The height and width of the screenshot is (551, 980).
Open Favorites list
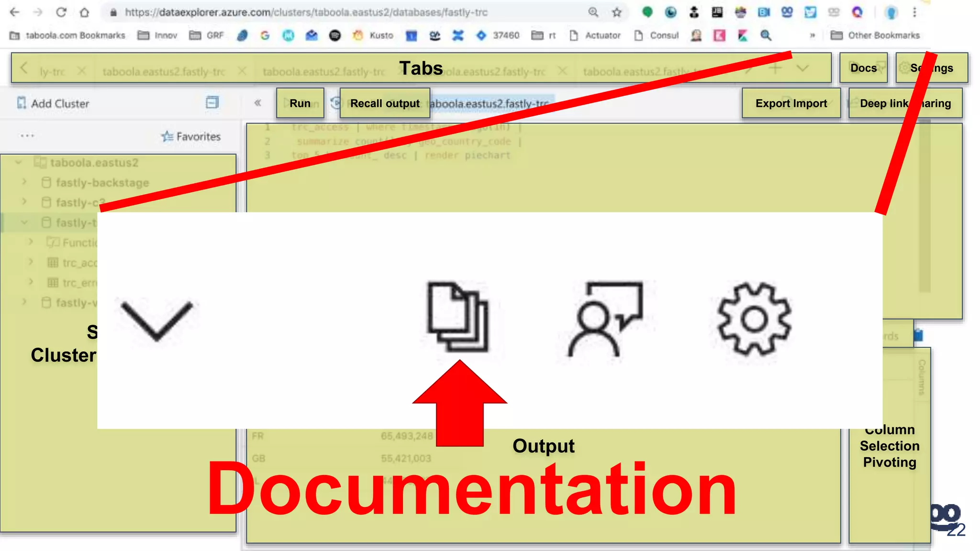[191, 137]
